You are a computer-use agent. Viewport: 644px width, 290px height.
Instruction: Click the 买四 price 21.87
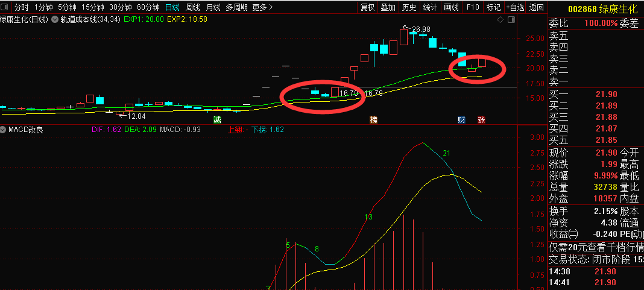tap(606, 128)
